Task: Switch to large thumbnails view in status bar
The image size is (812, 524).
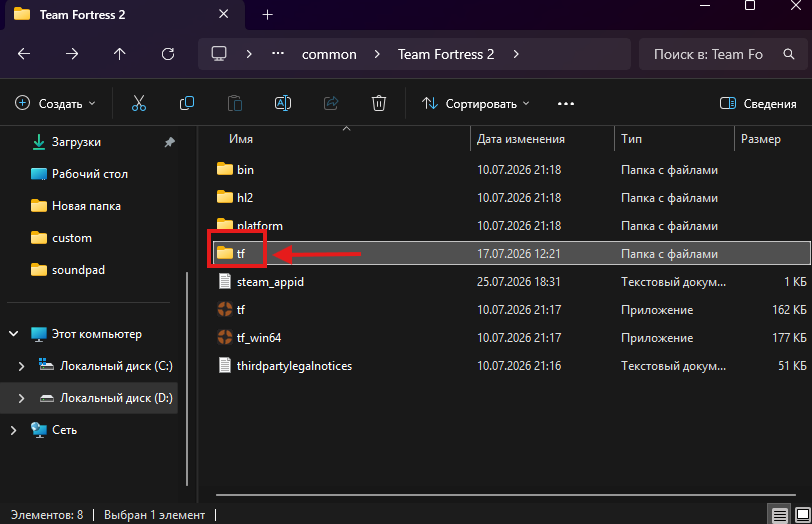Action: pos(803,515)
